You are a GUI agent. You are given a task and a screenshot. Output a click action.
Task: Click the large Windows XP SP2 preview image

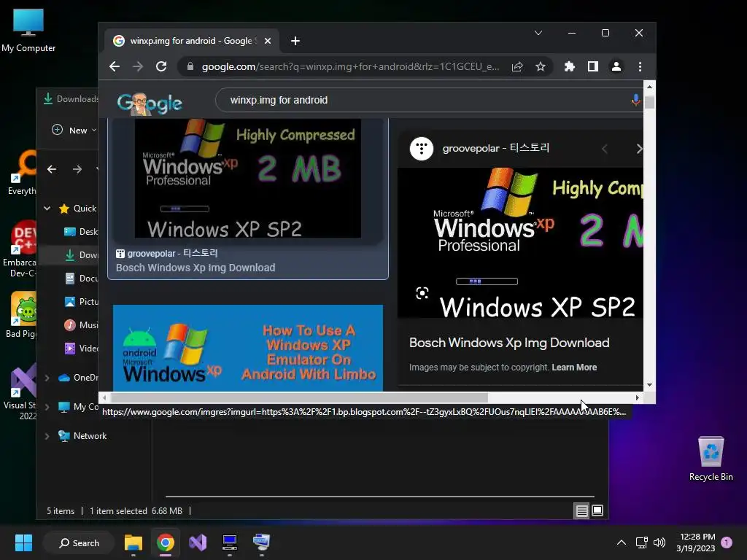pyautogui.click(x=520, y=243)
